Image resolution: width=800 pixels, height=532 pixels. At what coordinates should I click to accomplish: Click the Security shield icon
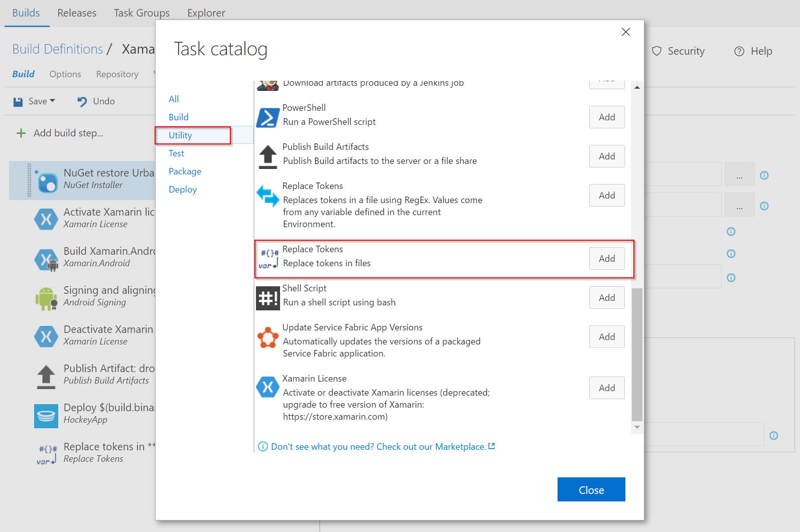pyautogui.click(x=657, y=51)
